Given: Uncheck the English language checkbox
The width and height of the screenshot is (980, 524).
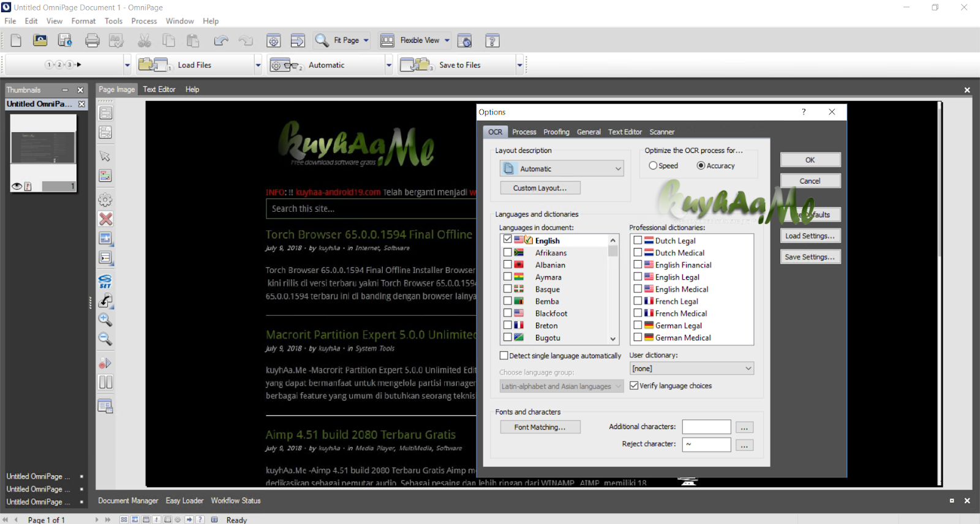Looking at the screenshot, I should pos(508,239).
